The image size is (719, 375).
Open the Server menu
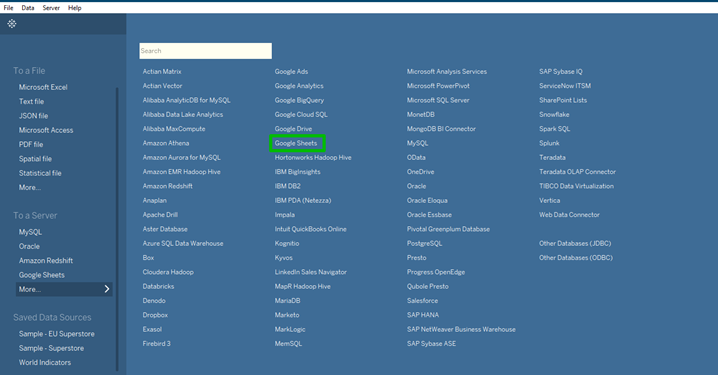pyautogui.click(x=51, y=8)
